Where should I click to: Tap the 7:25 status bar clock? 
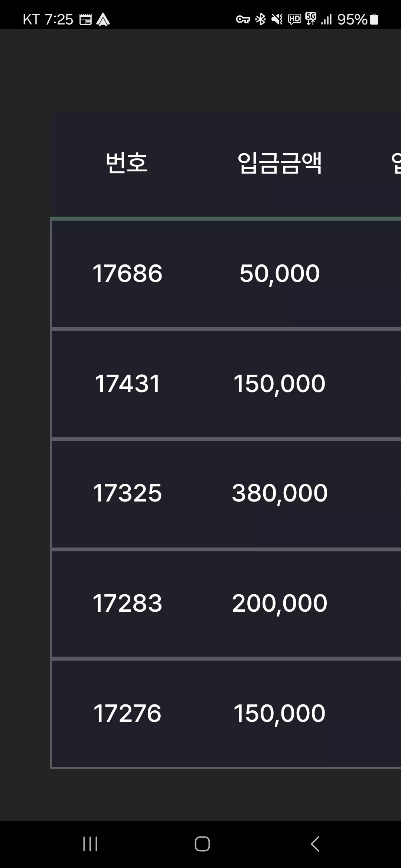[59, 19]
